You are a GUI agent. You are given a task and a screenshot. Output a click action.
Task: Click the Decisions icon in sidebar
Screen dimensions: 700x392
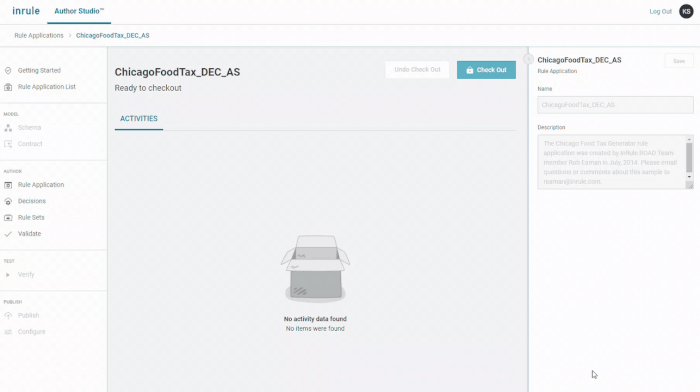click(8, 201)
